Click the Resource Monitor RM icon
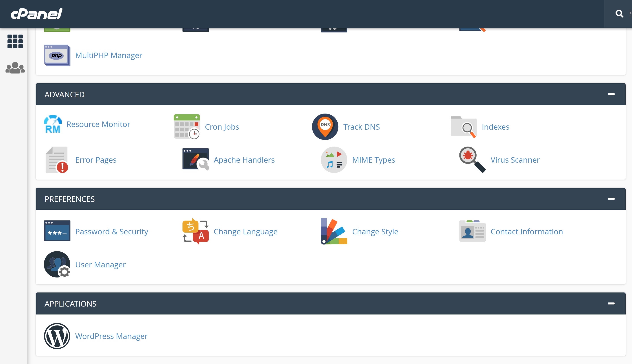Viewport: 632px width, 364px height. (x=53, y=124)
